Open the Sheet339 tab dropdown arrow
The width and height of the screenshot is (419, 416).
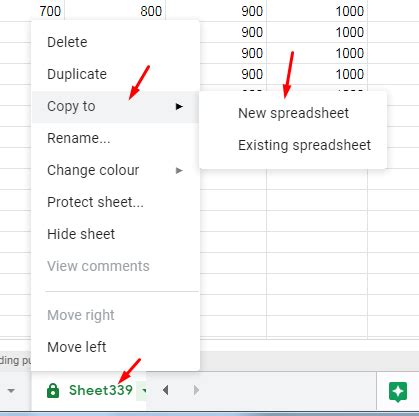tap(144, 390)
